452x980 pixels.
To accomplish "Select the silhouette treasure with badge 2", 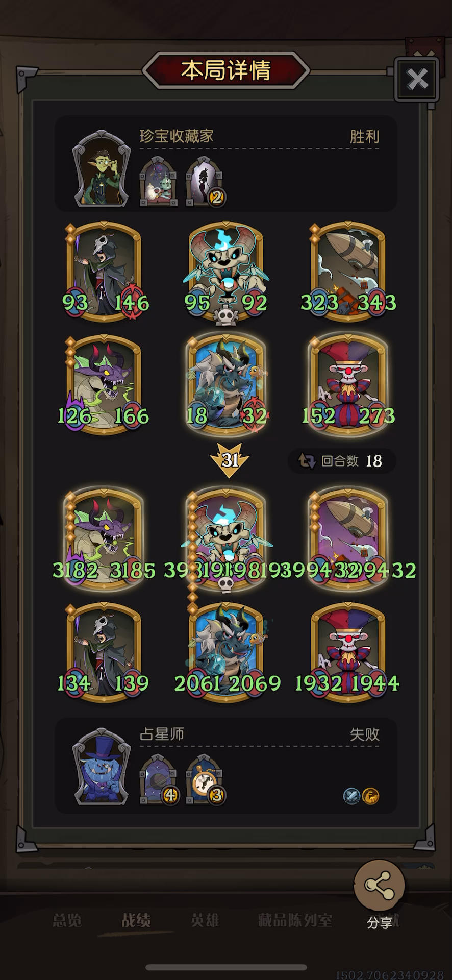I will (x=205, y=181).
